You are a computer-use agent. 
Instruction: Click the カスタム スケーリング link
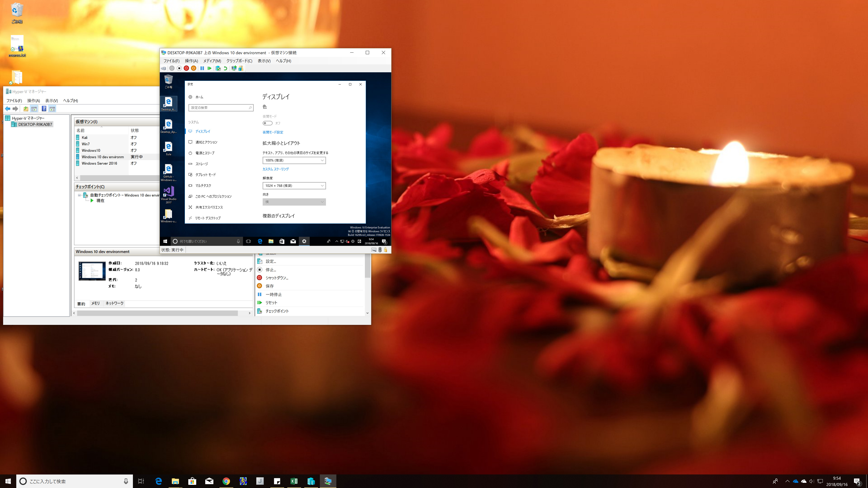275,169
